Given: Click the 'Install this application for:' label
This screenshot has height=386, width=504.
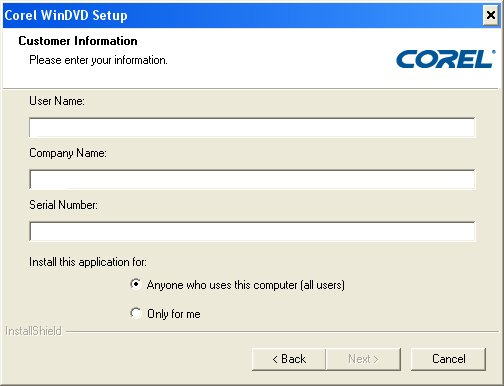Looking at the screenshot, I should [x=88, y=262].
